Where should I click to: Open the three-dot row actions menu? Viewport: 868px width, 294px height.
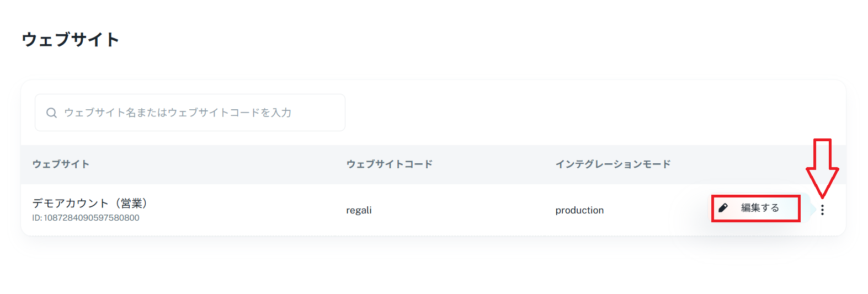822,210
